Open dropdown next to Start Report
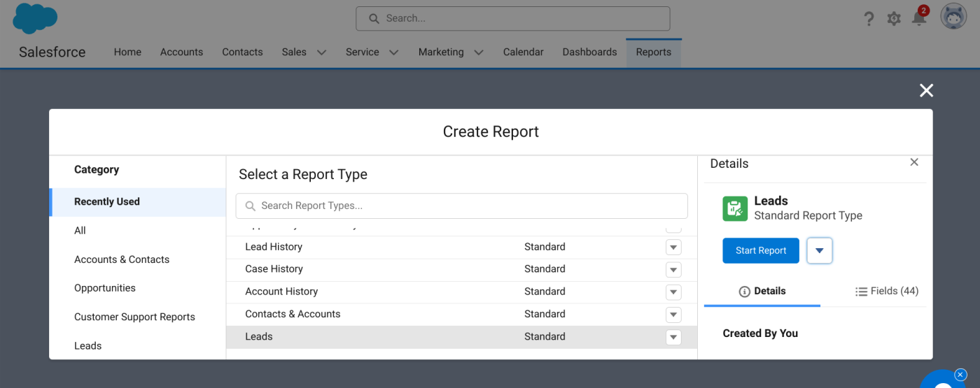 click(x=819, y=250)
